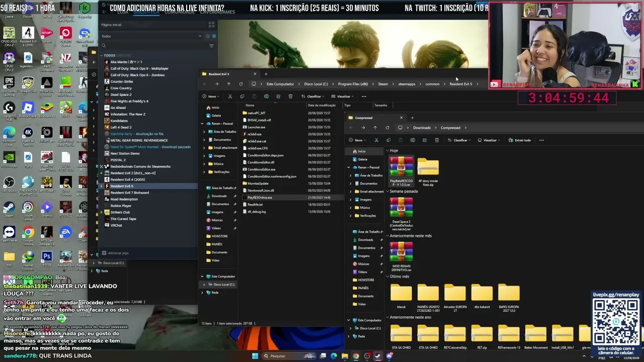Click Steam search magnifier icon
Image resolution: width=644 pixels, height=362 pixels.
[x=104, y=46]
